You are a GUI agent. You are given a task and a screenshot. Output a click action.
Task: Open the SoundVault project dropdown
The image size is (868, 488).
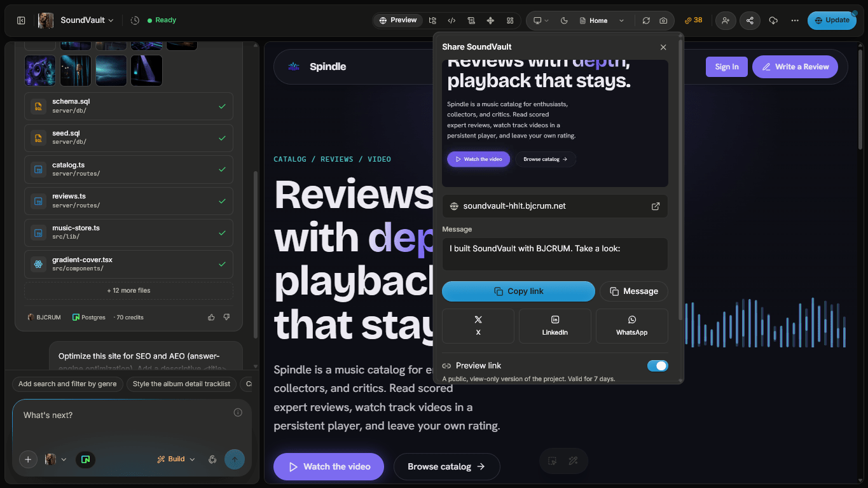[86, 20]
